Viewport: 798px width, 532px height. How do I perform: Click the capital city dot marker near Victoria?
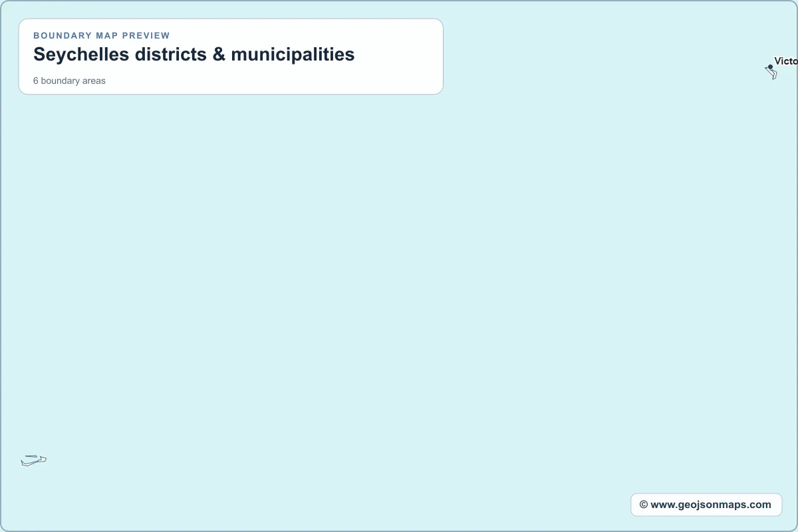(770, 67)
